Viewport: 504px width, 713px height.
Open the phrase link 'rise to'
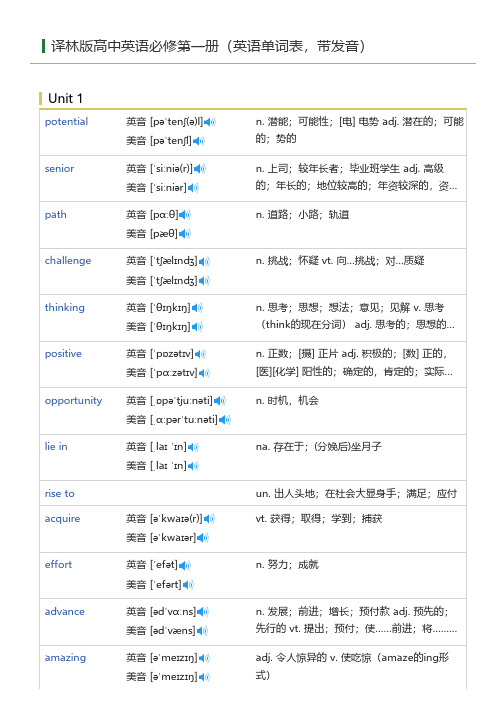pos(60,494)
